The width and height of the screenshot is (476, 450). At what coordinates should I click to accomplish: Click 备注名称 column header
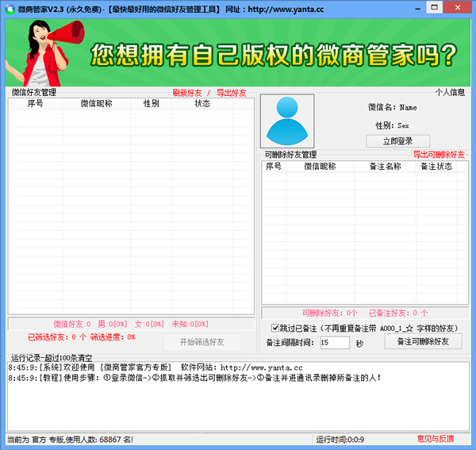point(385,167)
